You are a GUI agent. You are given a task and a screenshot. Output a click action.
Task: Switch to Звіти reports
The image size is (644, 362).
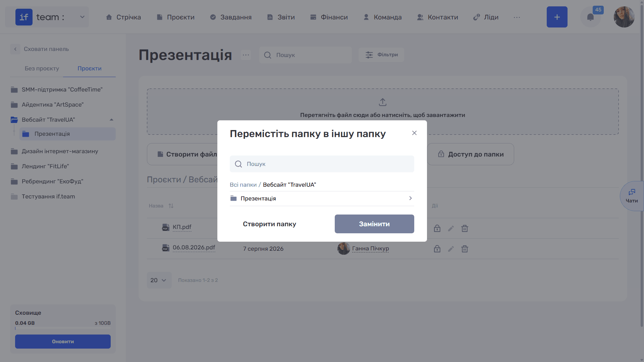click(281, 17)
